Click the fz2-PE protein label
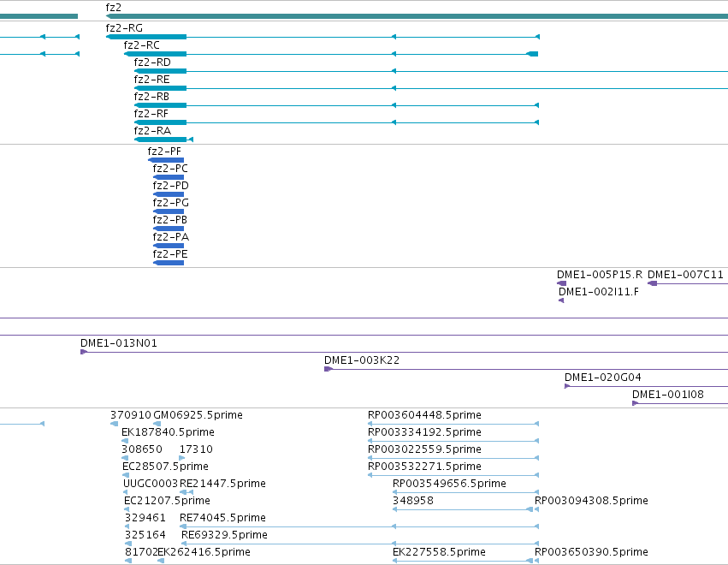Screen dimensions: 728x565 click(170, 254)
